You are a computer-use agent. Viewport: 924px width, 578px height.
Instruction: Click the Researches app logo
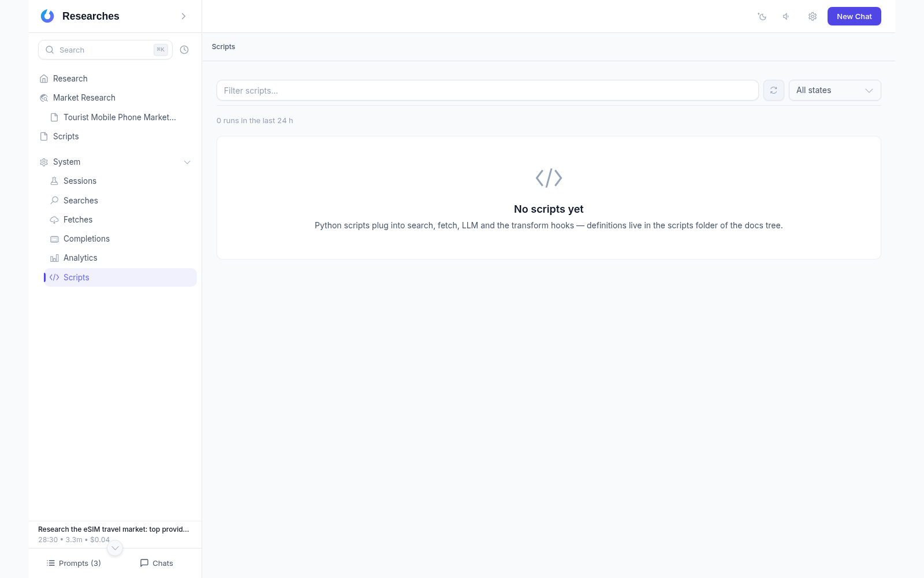coord(47,16)
